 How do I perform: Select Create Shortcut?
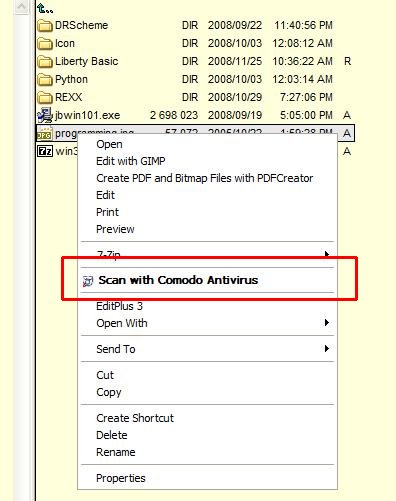point(135,418)
